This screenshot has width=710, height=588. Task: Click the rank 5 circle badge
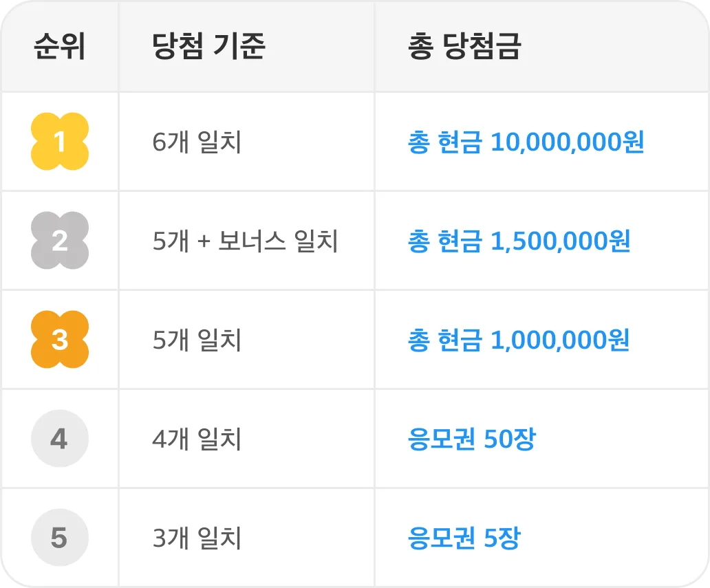coord(60,537)
